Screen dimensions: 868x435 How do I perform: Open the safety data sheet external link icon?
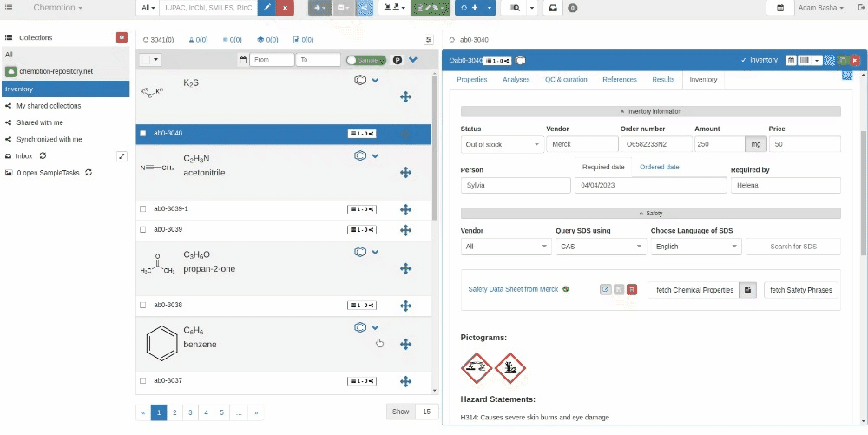pos(605,289)
